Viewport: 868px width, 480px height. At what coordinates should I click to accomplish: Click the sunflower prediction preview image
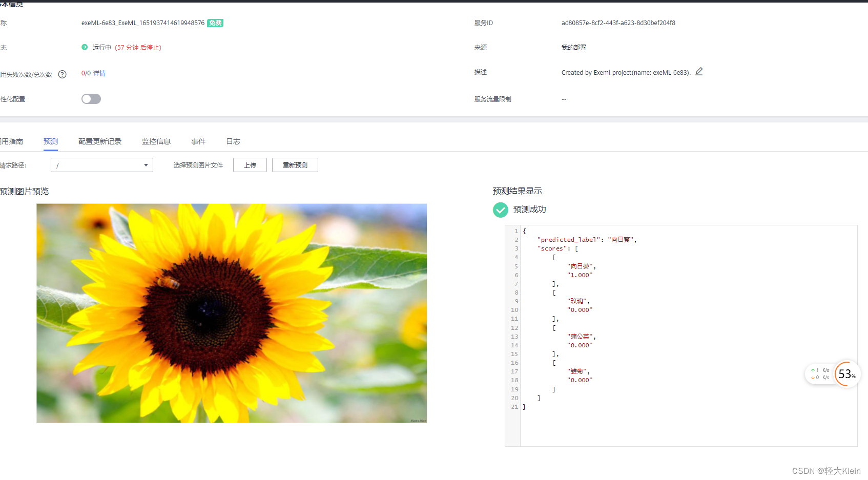click(x=231, y=313)
